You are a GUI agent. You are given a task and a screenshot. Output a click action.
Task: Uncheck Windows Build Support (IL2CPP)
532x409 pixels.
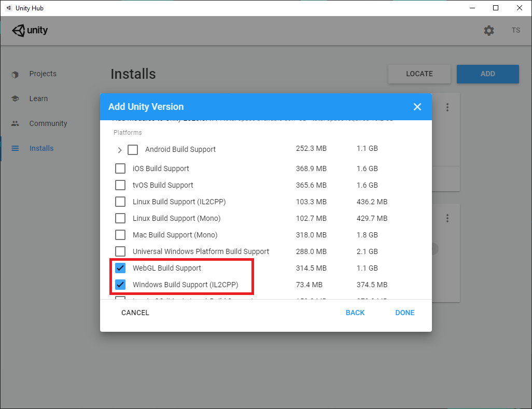(x=120, y=285)
